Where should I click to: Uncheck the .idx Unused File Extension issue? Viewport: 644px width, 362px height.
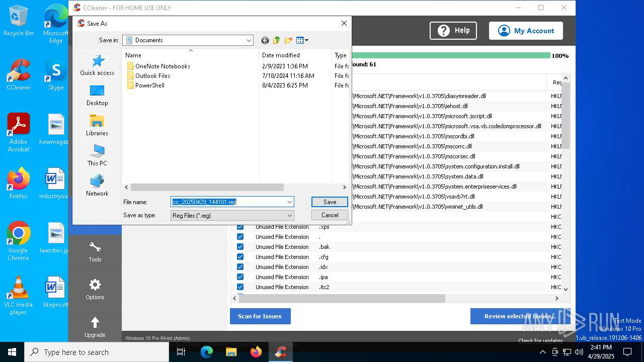point(240,267)
